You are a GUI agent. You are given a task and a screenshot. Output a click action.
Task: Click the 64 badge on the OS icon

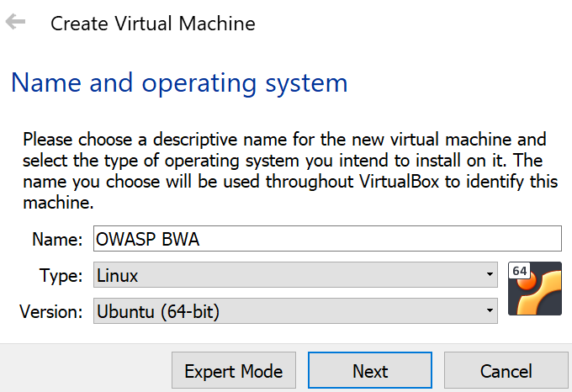(520, 272)
